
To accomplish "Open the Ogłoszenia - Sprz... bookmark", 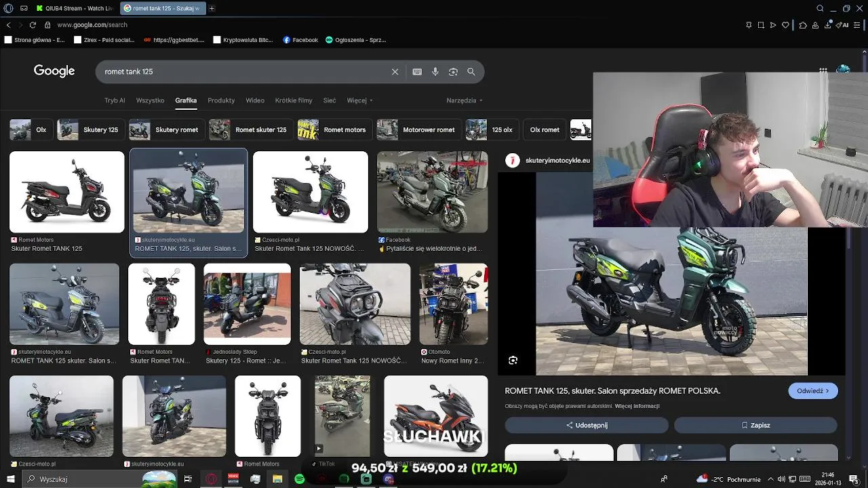I will click(x=355, y=40).
